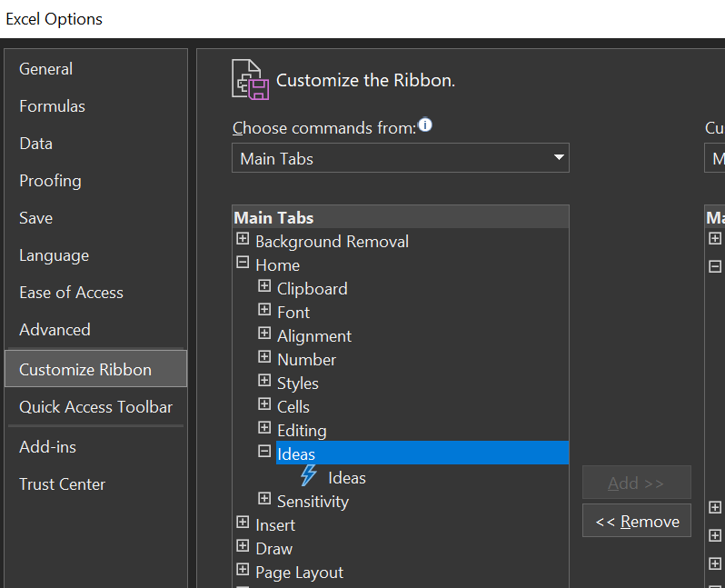Click the info icon beside Choose commands from
The image size is (725, 588).
click(x=425, y=125)
